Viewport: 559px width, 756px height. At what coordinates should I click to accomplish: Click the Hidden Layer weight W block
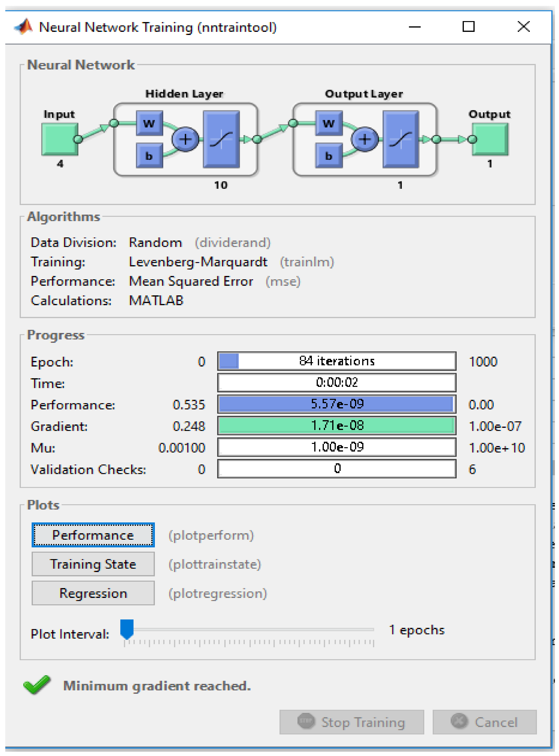tap(149, 123)
